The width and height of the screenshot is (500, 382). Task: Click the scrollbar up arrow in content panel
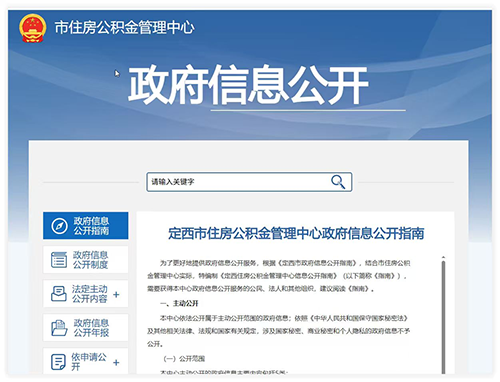(443, 257)
